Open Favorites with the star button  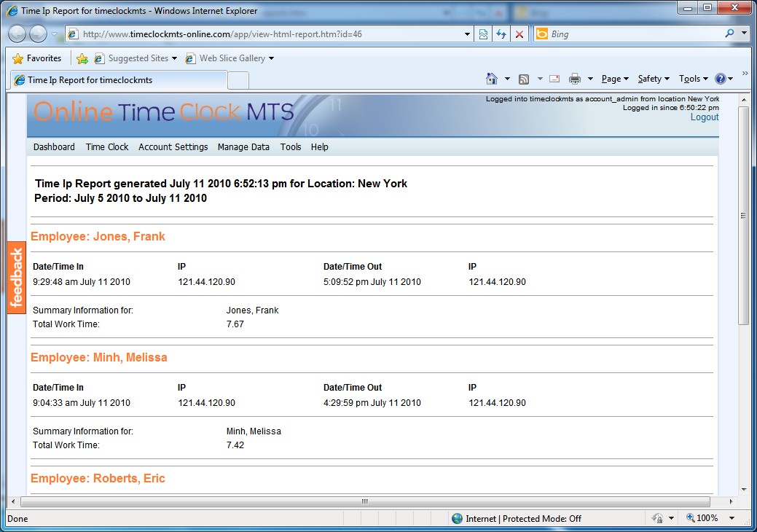tap(18, 58)
